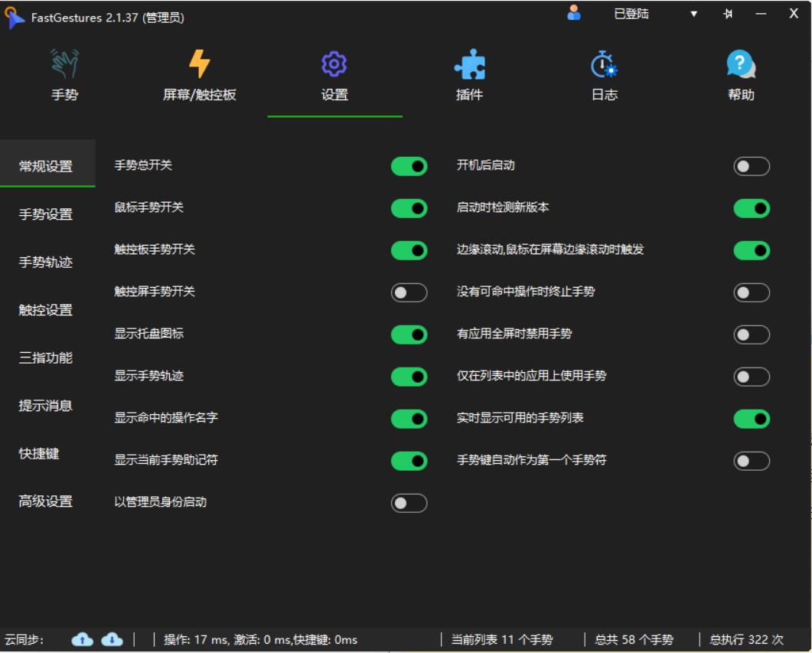812x653 pixels.
Task: Open the 手势 (Gestures) hand icon
Action: point(64,65)
